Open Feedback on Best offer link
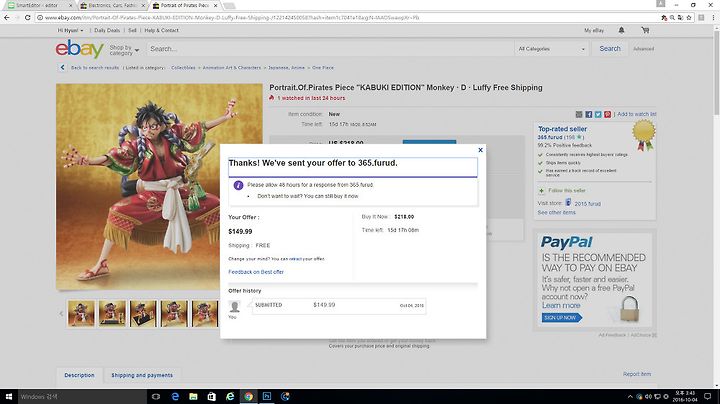The image size is (720, 404). point(256,272)
